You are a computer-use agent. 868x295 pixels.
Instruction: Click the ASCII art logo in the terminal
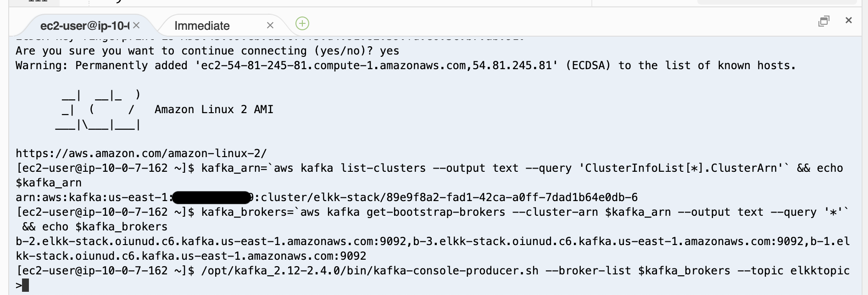tap(98, 110)
